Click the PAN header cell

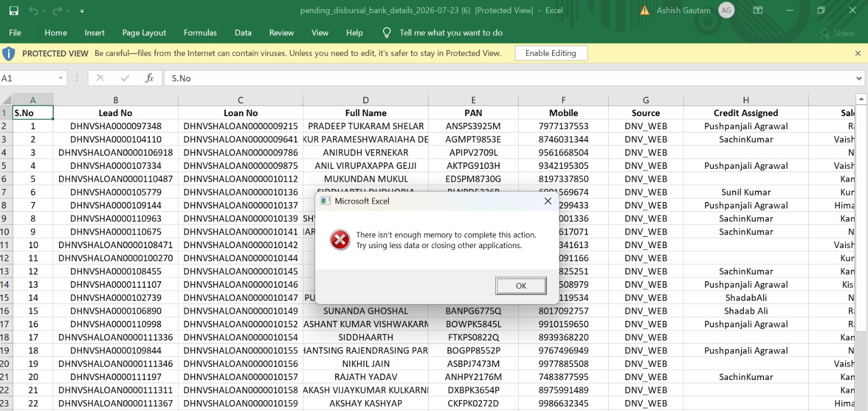coord(473,113)
